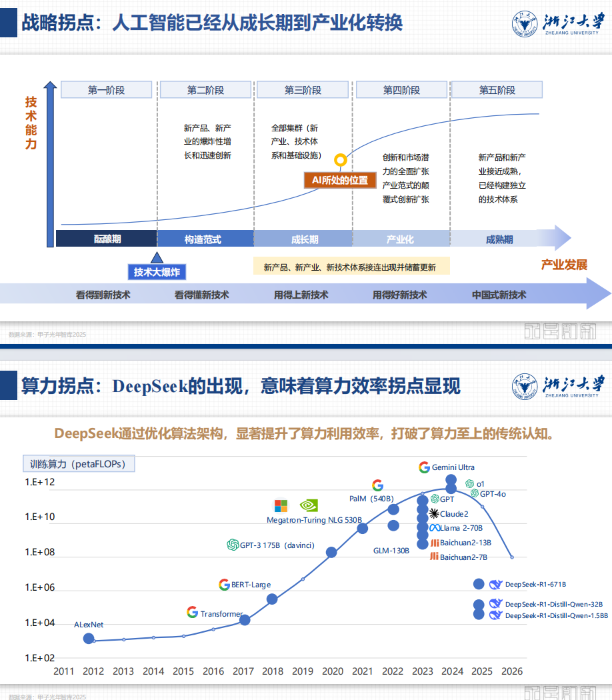Click the 技术能力 vertical axis label
Screen dimensions: 612x700
point(31,123)
